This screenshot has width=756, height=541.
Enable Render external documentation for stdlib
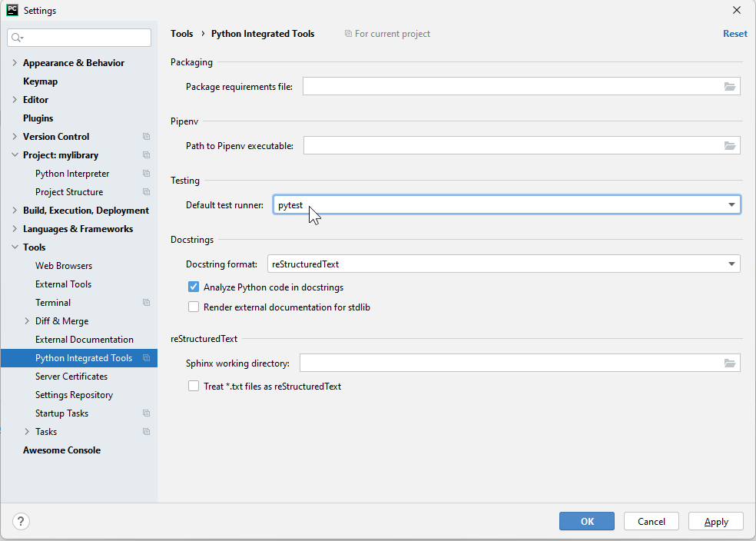(x=194, y=307)
